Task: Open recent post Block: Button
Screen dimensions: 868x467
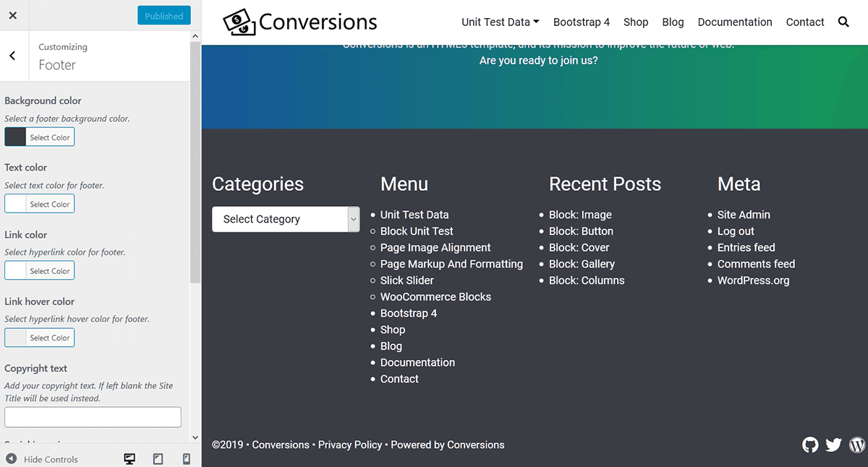Action: point(581,231)
